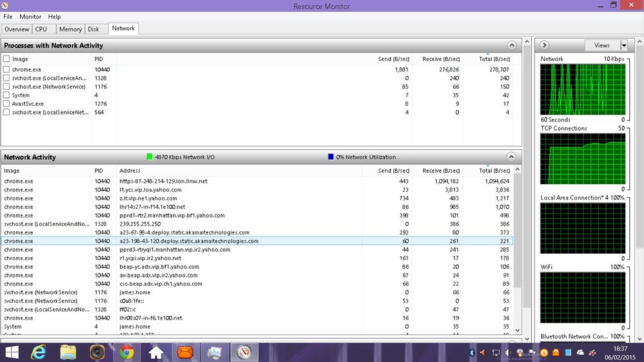
Task: Select the a23-198-43-120.deploy.static.akamaitechnologies.com row
Action: (257, 241)
